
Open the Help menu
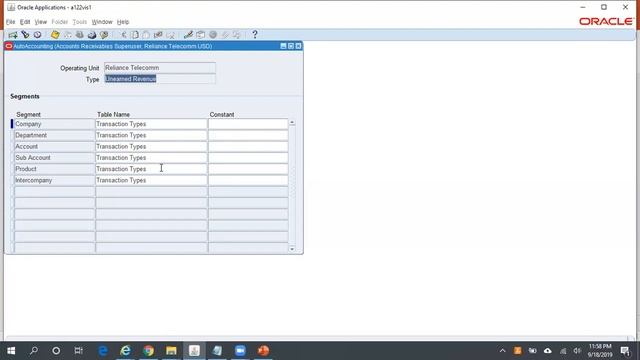[x=123, y=22]
